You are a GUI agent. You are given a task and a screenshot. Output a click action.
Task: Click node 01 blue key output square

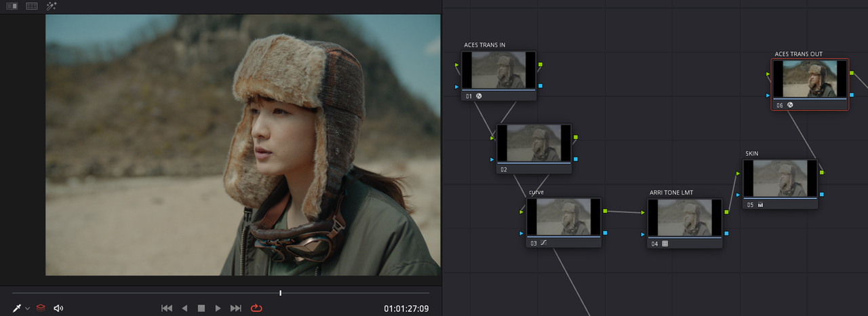point(540,86)
